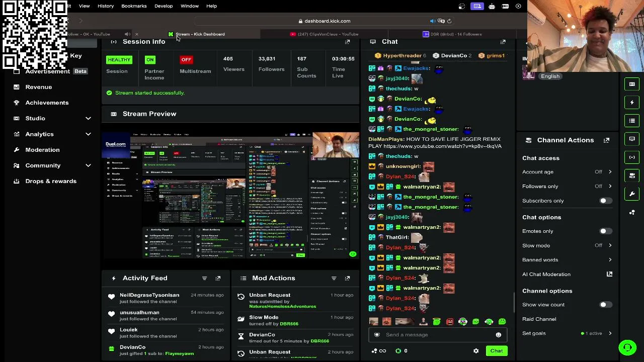Toggle Emotes only chat switch
This screenshot has height=362, width=644.
(x=605, y=231)
